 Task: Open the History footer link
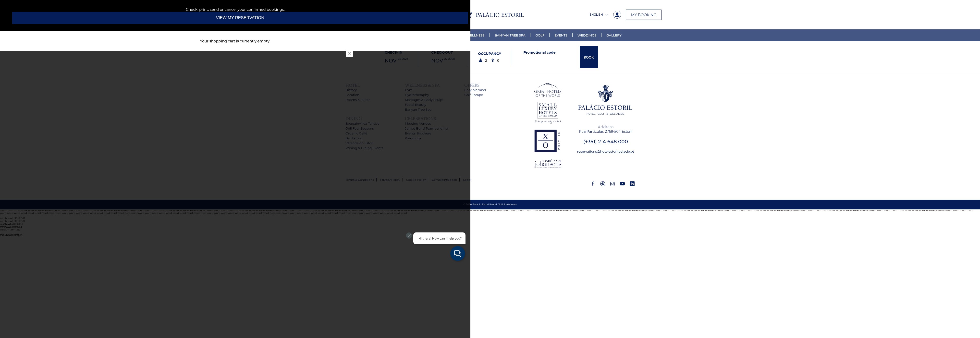[x=351, y=90]
